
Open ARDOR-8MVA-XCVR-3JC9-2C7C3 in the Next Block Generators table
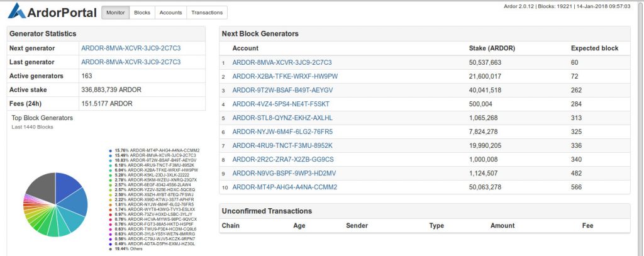click(282, 62)
